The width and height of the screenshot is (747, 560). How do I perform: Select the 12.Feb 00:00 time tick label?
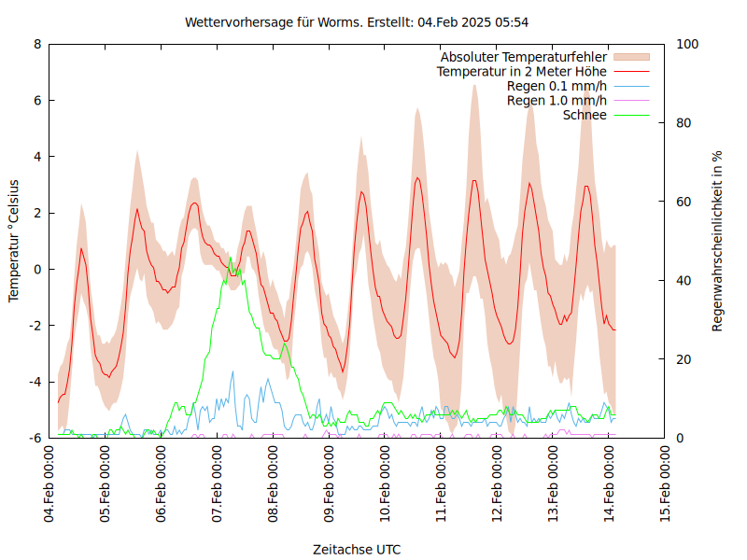click(498, 484)
